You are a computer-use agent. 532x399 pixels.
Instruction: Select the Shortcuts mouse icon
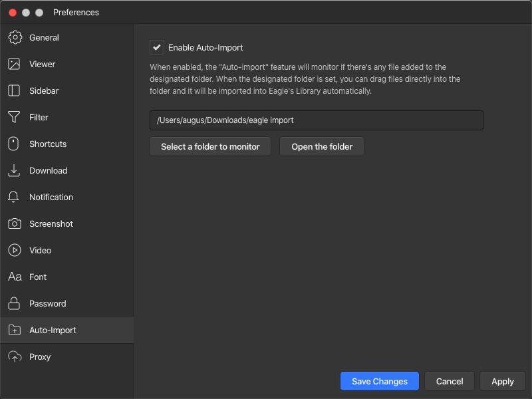point(13,144)
